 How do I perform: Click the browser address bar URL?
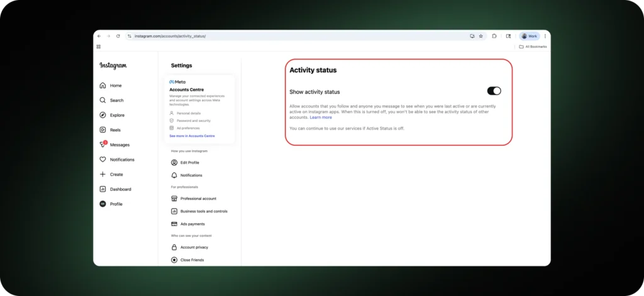click(x=170, y=36)
